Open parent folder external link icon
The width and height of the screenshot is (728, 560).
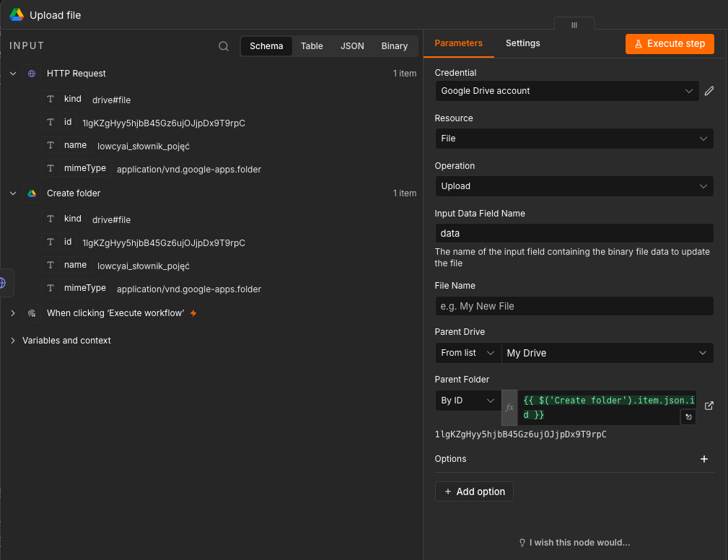coord(709,406)
